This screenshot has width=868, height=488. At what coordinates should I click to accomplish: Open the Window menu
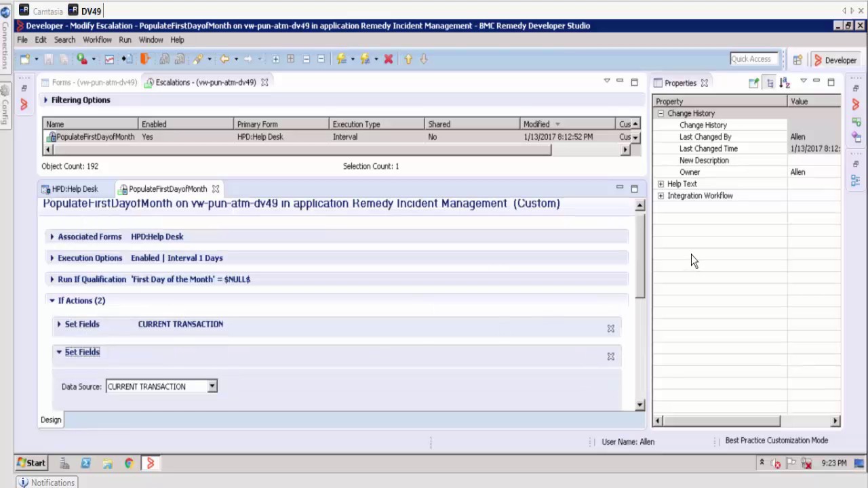pyautogui.click(x=151, y=40)
